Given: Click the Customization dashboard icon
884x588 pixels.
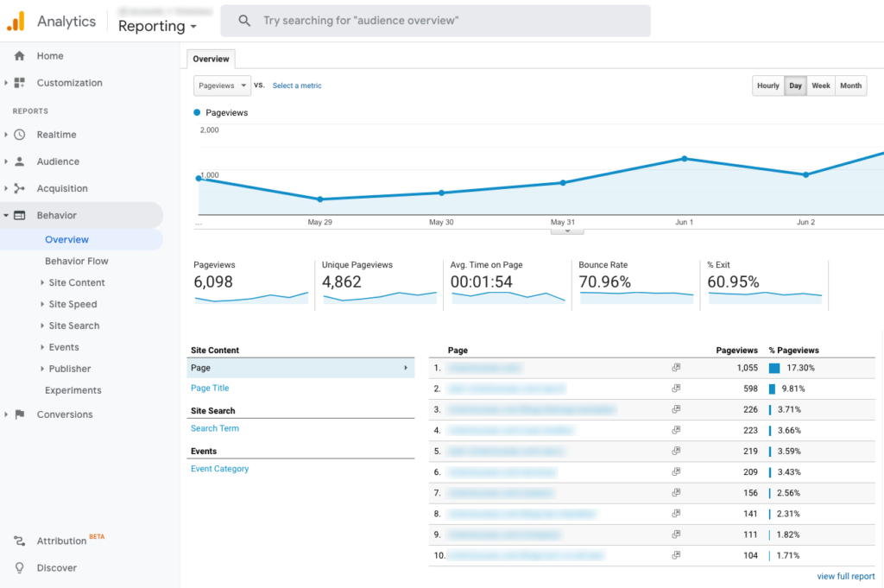Looking at the screenshot, I should [19, 83].
